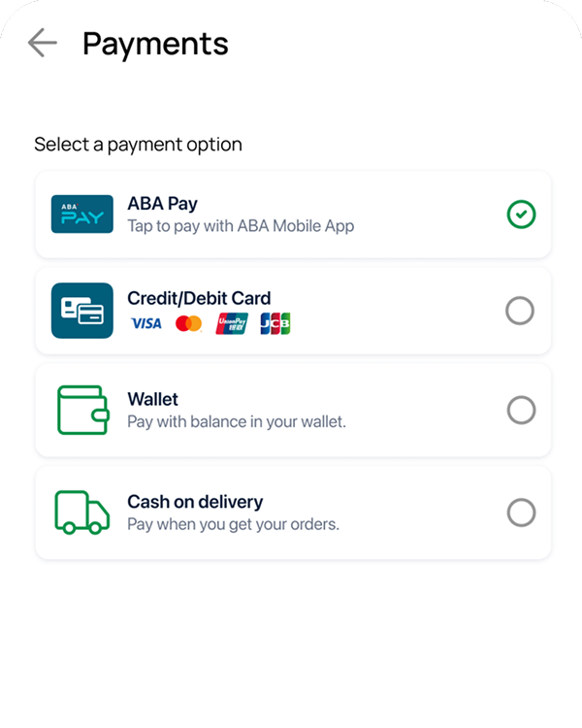This screenshot has height=728, width=582.
Task: Click the UnionPay logo
Action: click(x=232, y=323)
